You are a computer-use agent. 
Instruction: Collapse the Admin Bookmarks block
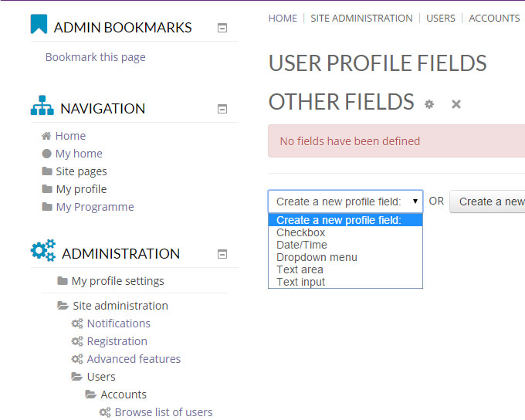(x=222, y=28)
